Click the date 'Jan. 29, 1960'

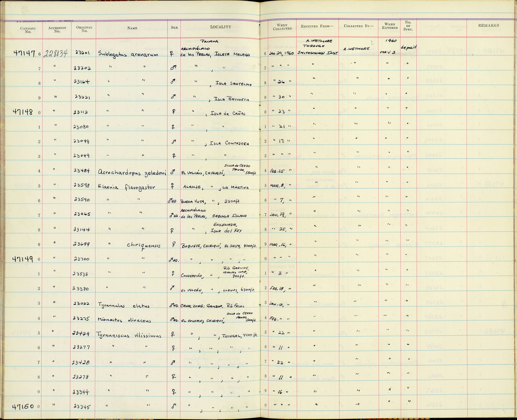click(x=282, y=53)
